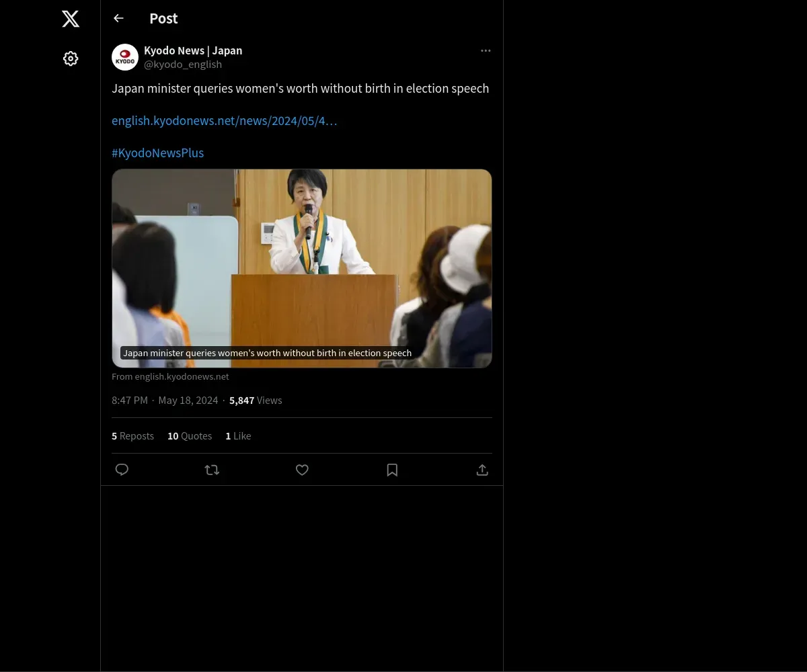The width and height of the screenshot is (807, 672).
Task: Click the Kyodo News profile avatar
Action: [125, 58]
